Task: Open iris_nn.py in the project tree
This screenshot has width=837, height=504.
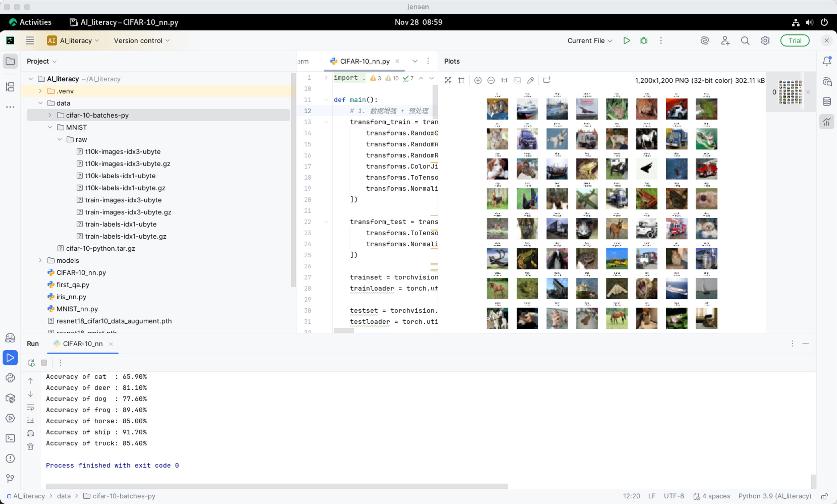Action: point(71,297)
